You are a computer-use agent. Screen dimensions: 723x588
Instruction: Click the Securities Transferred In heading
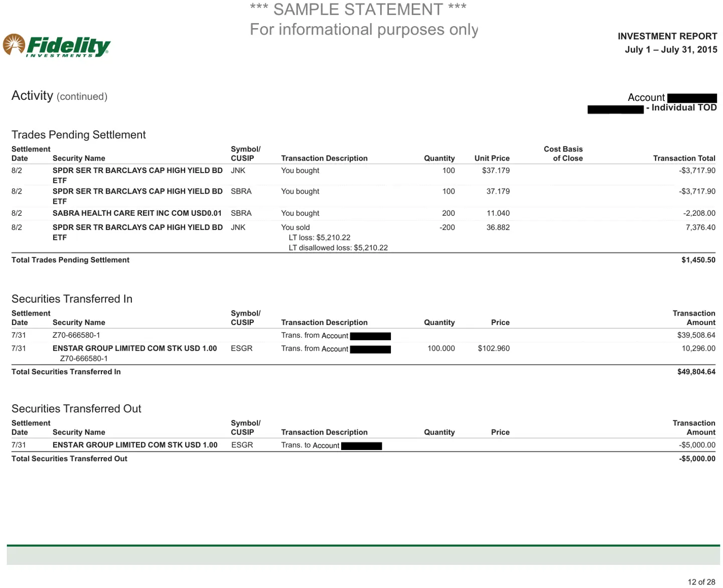click(72, 299)
